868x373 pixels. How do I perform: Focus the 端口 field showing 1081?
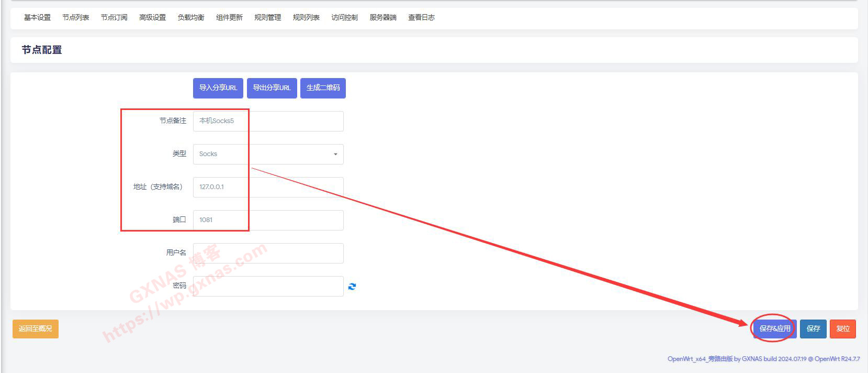[x=268, y=220]
